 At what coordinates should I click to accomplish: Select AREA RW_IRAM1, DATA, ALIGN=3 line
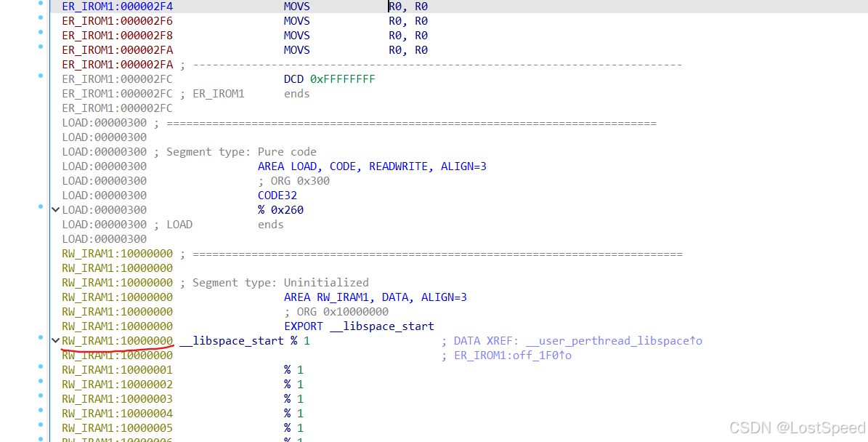point(376,297)
